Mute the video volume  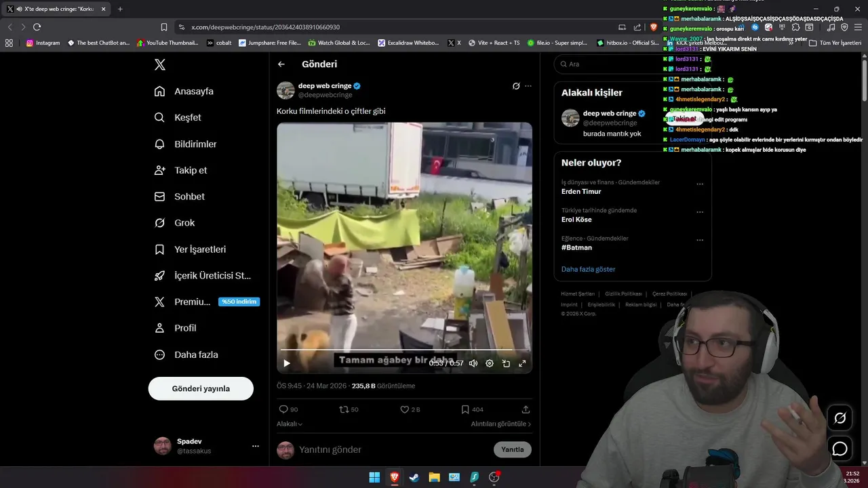tap(473, 363)
